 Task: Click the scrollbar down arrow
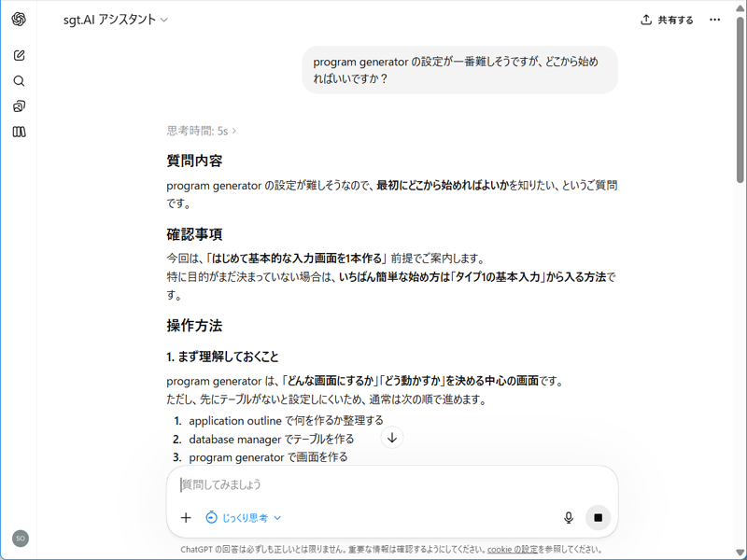point(740,553)
